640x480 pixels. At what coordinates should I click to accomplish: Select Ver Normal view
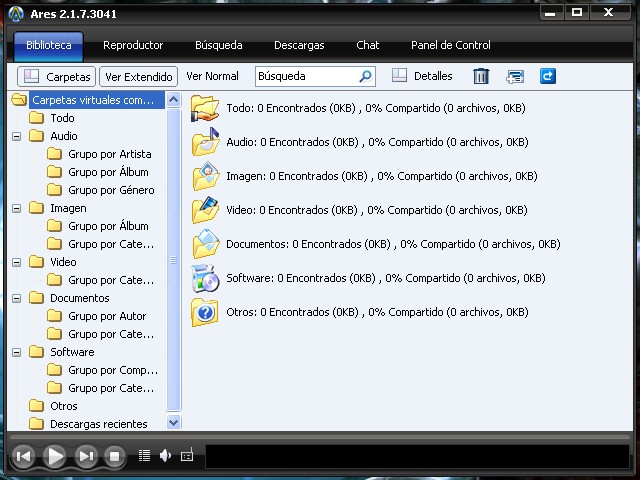(x=212, y=76)
